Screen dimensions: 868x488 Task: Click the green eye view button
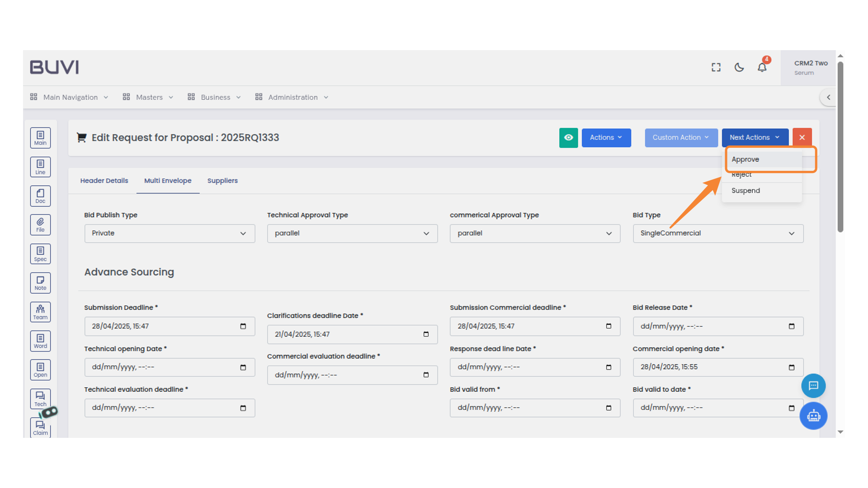point(568,137)
